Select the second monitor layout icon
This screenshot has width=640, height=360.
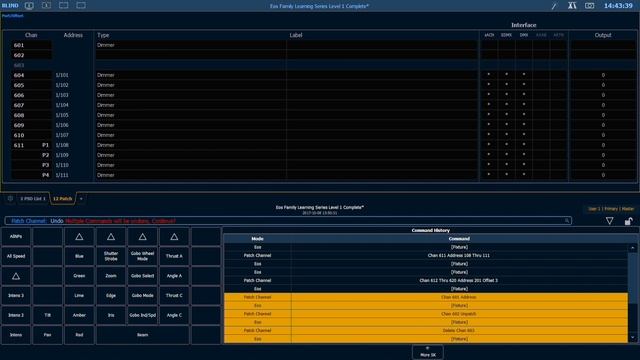coord(47,6)
